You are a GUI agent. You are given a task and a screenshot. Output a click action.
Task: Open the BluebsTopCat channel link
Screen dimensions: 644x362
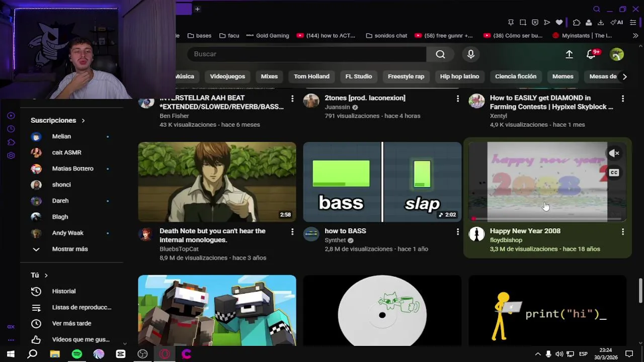point(179,249)
